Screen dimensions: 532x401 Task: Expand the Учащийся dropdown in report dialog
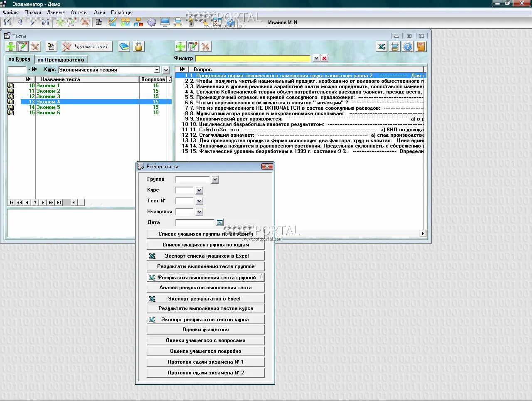click(x=199, y=212)
